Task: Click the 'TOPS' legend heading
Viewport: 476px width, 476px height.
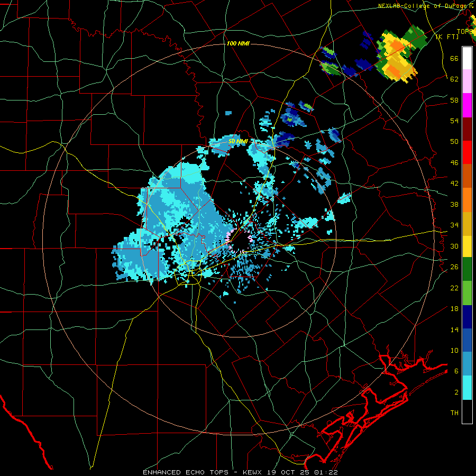Action: [465, 31]
